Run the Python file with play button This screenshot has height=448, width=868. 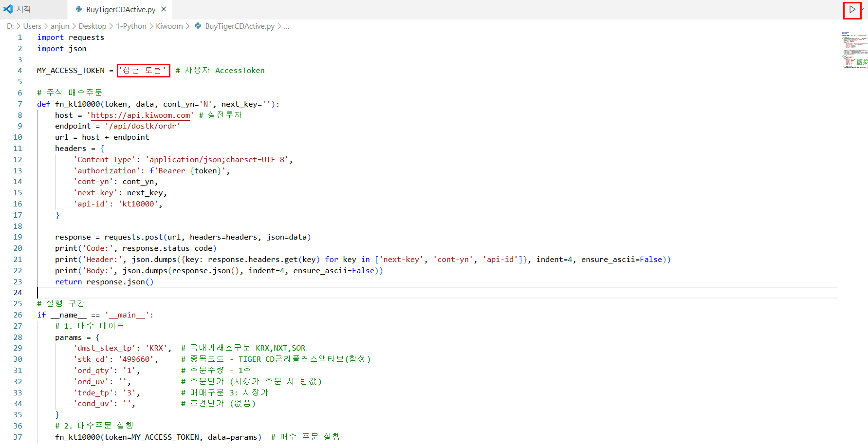click(x=852, y=9)
